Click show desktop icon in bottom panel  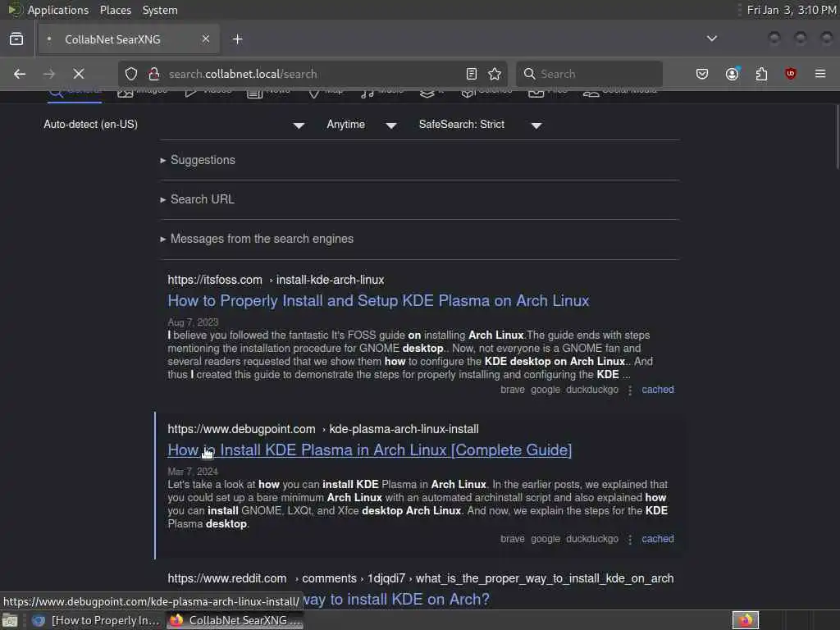click(10, 620)
